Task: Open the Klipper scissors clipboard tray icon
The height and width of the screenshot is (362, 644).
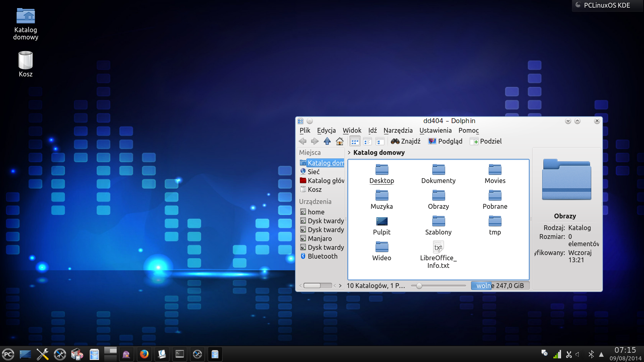Action: pos(569,354)
